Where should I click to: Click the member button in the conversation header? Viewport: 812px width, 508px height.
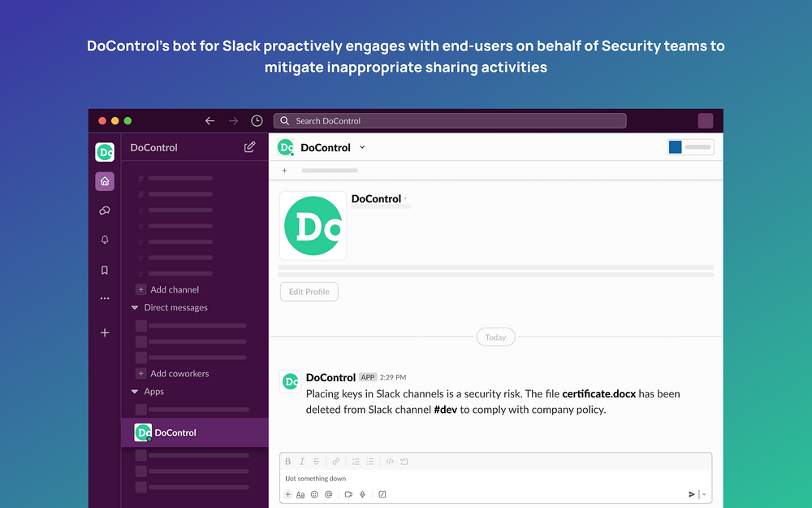[690, 147]
